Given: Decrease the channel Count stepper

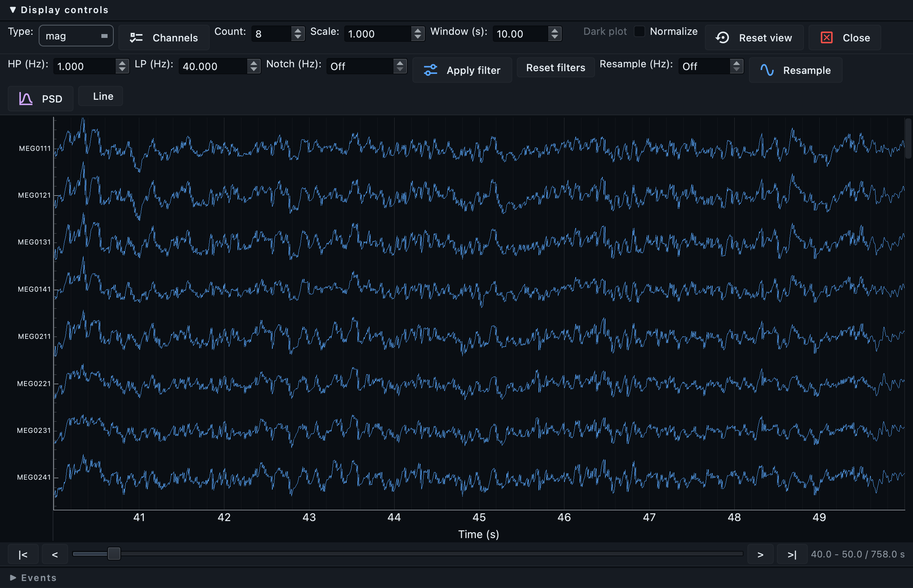Looking at the screenshot, I should click(x=297, y=38).
